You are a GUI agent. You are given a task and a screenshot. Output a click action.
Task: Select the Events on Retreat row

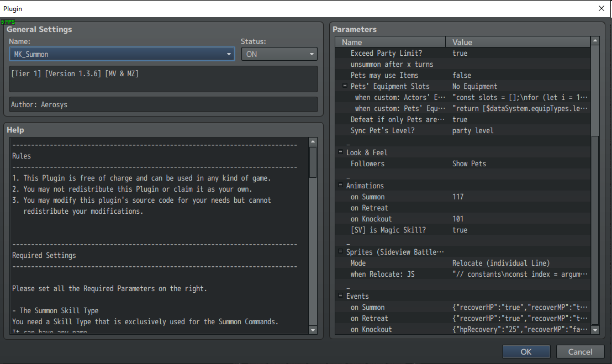462,318
